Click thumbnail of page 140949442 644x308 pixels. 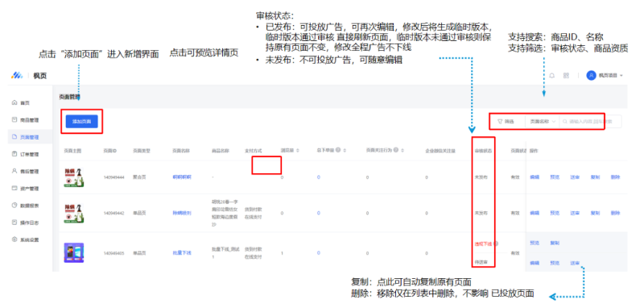tap(74, 214)
